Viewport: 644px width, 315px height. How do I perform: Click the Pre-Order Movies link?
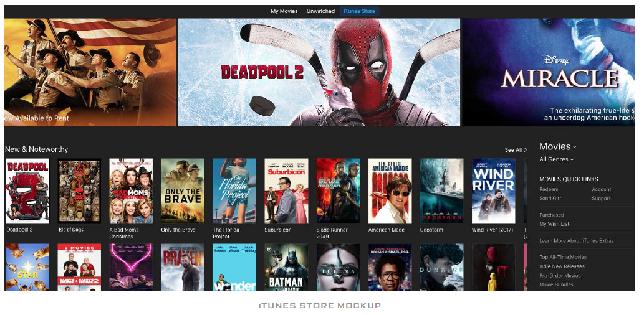pos(560,276)
